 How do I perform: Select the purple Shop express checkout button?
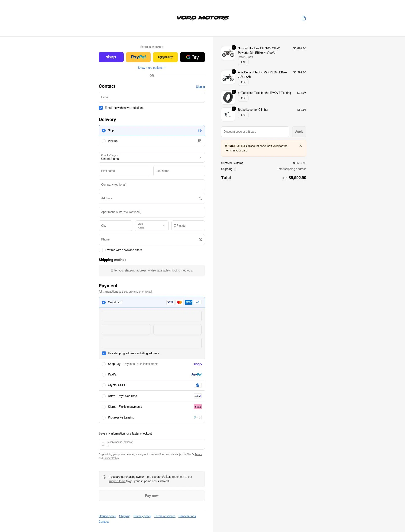click(111, 57)
